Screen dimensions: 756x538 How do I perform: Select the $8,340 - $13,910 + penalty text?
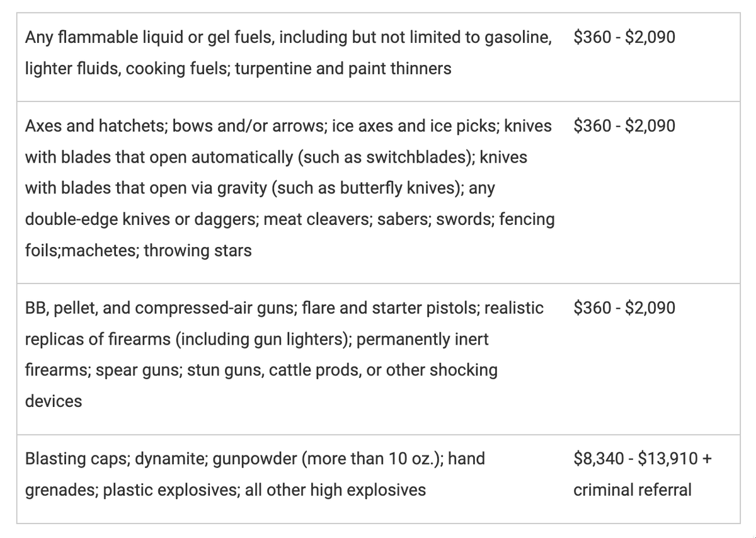coord(643,459)
